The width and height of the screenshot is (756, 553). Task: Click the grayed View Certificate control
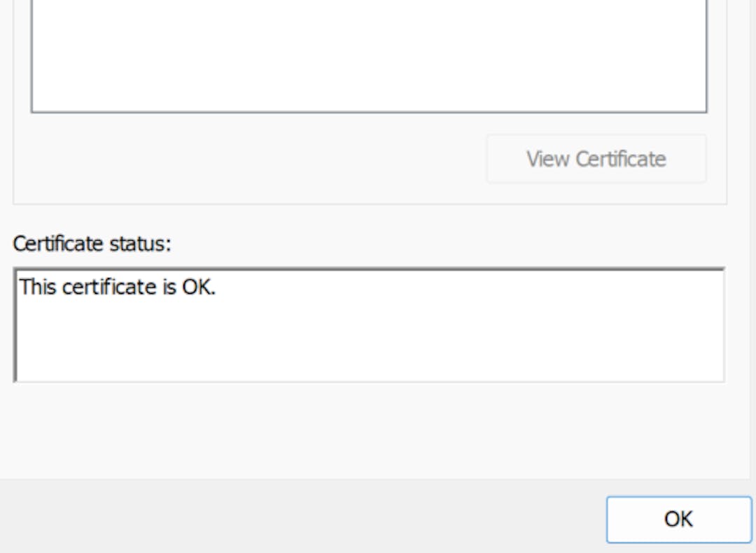click(x=596, y=159)
